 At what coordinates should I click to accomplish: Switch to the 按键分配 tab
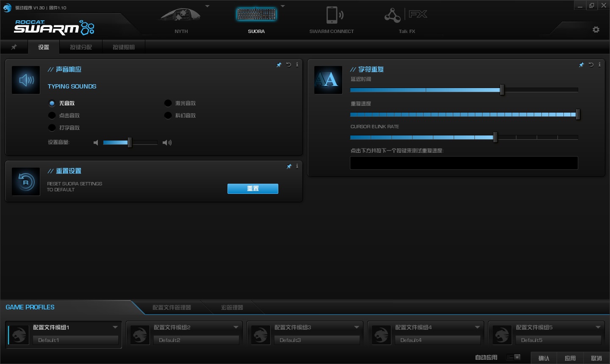81,47
